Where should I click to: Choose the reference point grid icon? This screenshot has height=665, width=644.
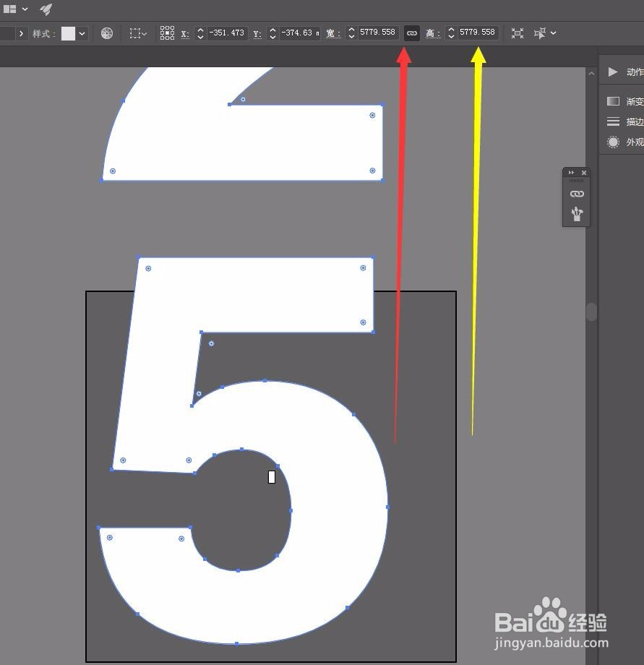[x=167, y=33]
